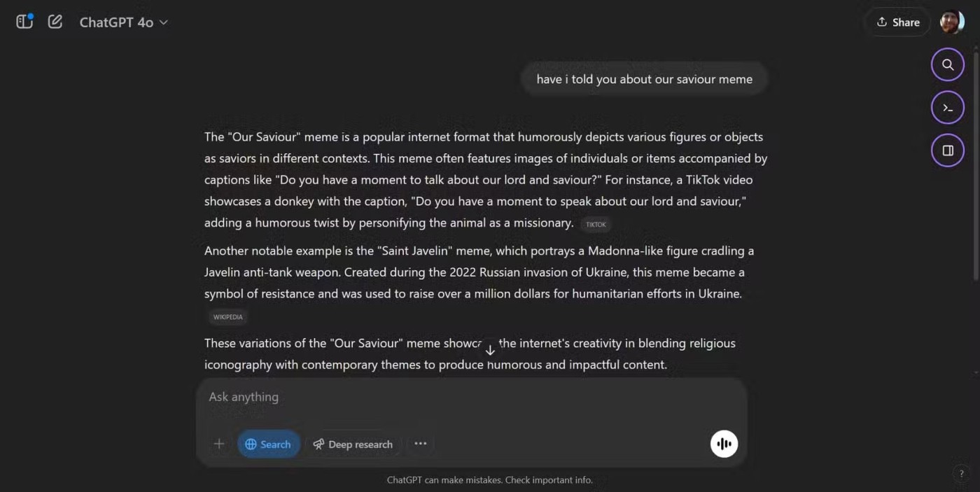Open the terminal prompt circle icon
This screenshot has width=980, height=492.
pos(947,108)
